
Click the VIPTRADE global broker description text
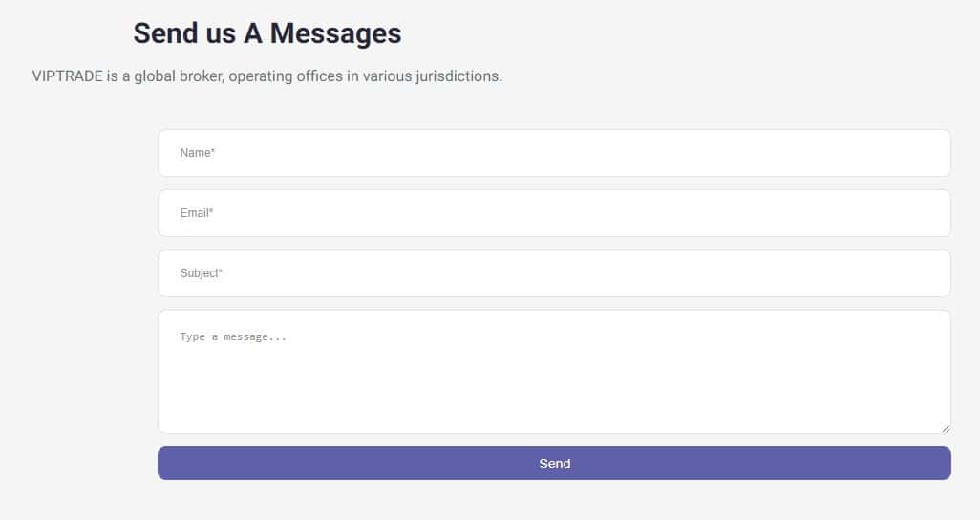[267, 76]
